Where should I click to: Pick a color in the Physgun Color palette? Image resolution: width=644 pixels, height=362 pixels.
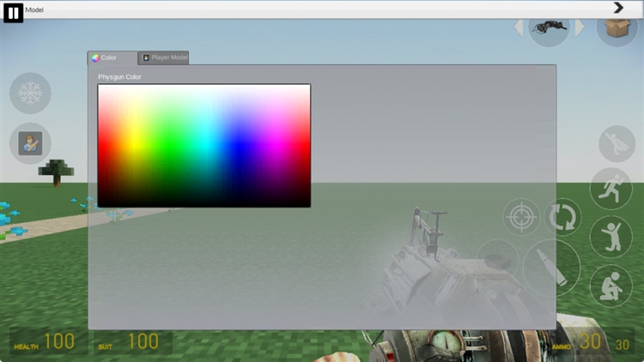204,146
